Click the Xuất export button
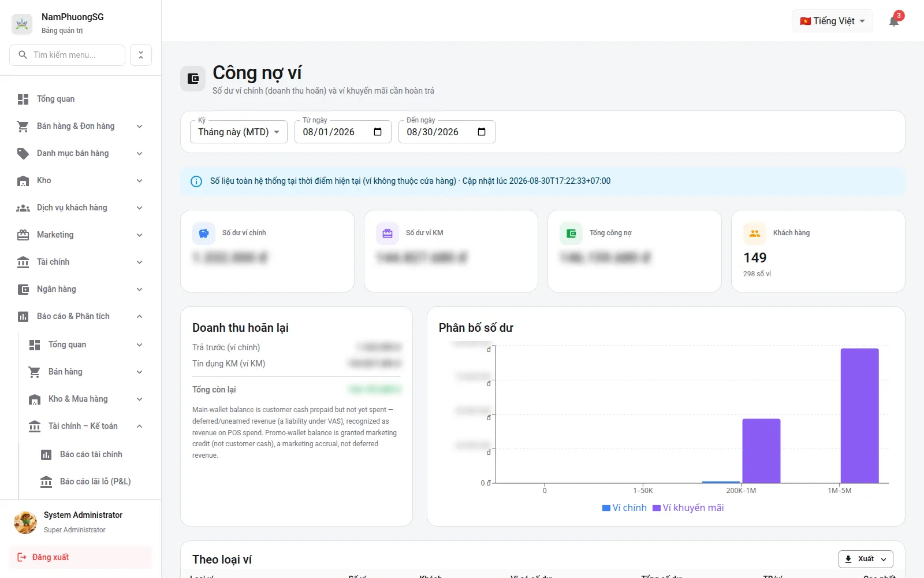 [x=866, y=559]
